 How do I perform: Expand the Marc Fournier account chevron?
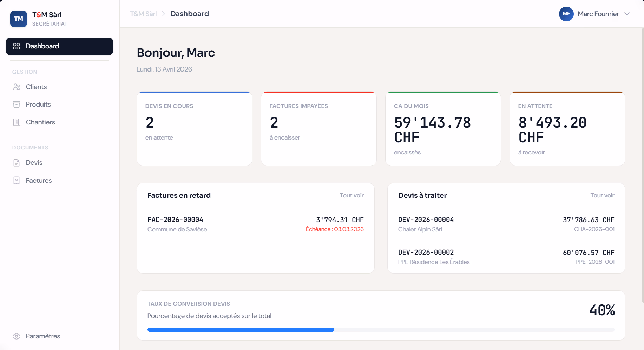(x=627, y=14)
